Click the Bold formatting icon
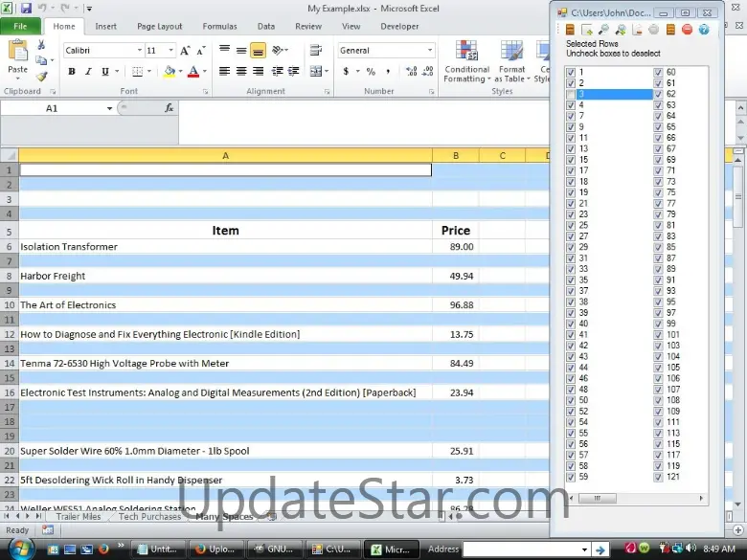Screen dimensions: 747x560 pos(72,72)
